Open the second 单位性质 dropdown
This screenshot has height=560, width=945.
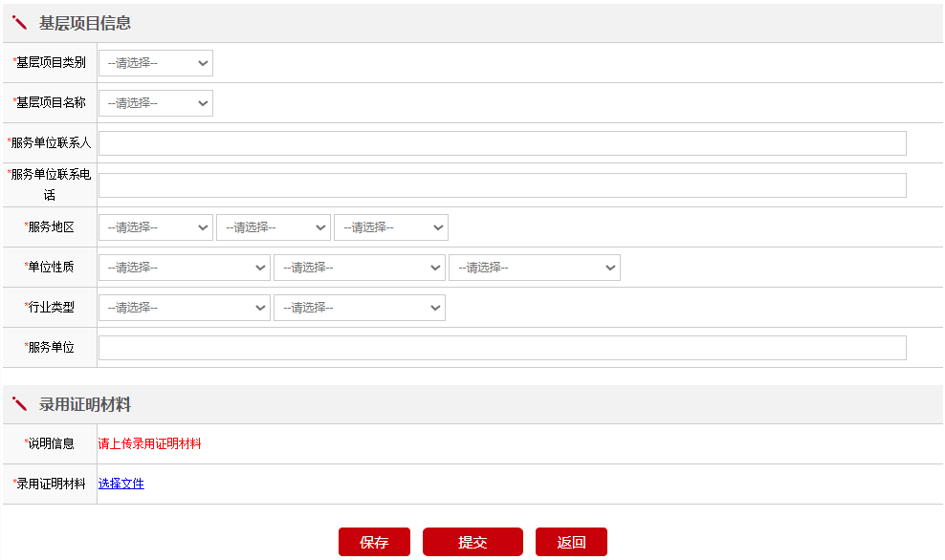pyautogui.click(x=360, y=268)
